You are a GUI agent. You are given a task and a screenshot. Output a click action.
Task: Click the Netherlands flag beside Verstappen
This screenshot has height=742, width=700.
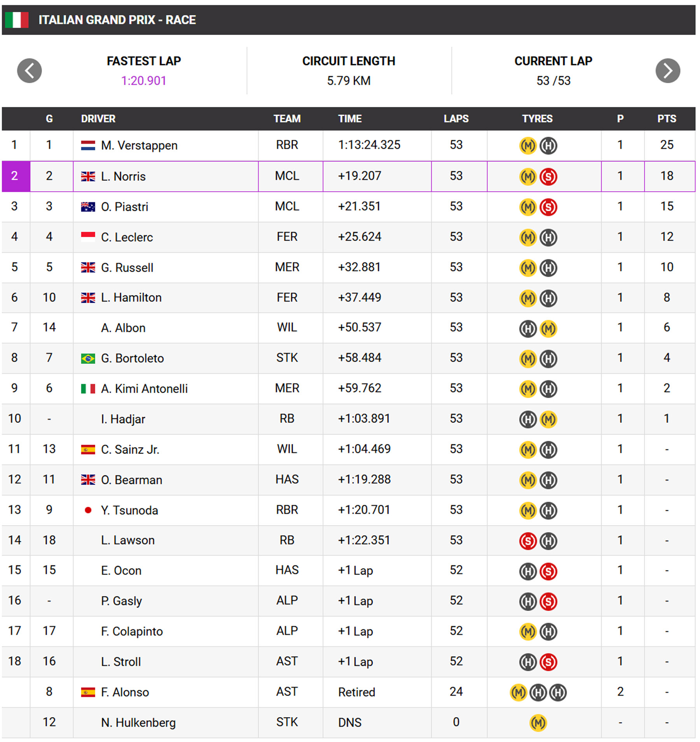[88, 146]
